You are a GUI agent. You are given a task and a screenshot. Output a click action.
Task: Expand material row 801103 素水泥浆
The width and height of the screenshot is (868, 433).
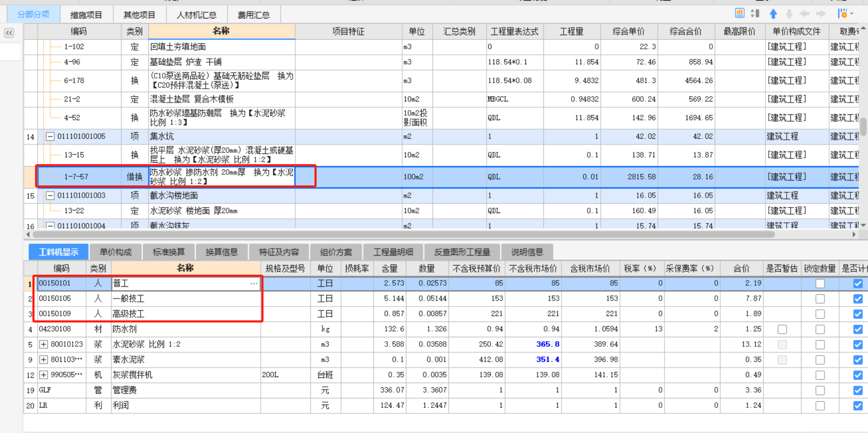(44, 360)
